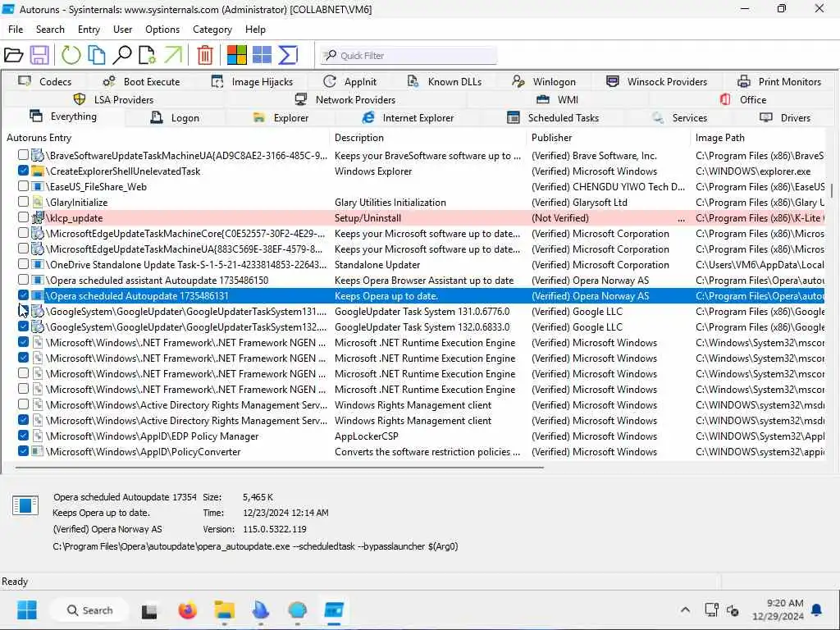840x630 pixels.
Task: Switch to the Services tab
Action: [x=679, y=118]
